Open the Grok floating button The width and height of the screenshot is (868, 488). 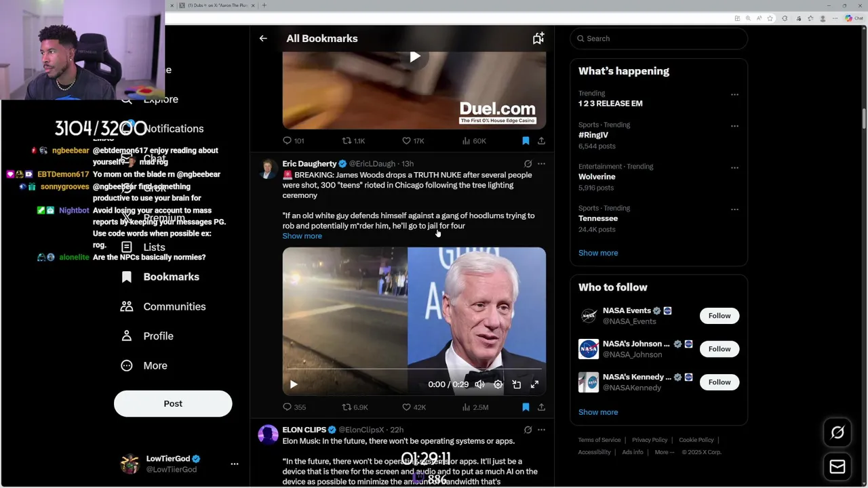(837, 432)
